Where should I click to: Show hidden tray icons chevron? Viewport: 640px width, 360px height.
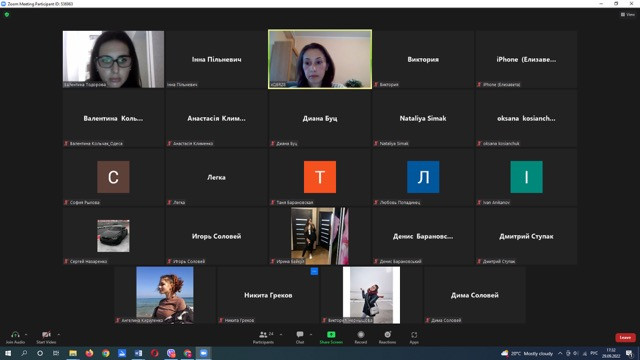tap(560, 353)
